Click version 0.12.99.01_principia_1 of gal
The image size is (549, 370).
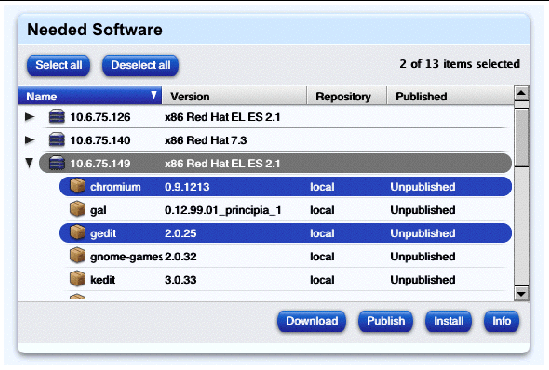[x=223, y=210]
